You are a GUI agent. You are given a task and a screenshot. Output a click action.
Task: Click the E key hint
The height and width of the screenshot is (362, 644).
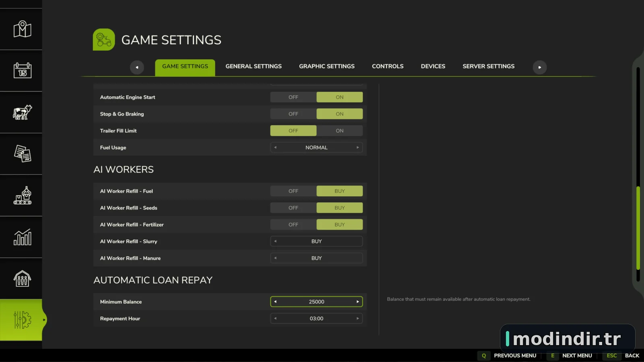pos(553,356)
